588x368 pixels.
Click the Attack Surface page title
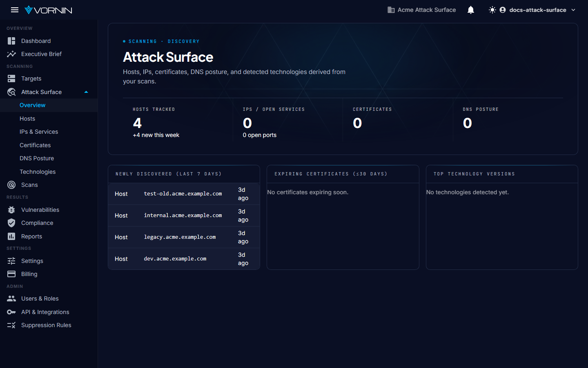(x=168, y=57)
